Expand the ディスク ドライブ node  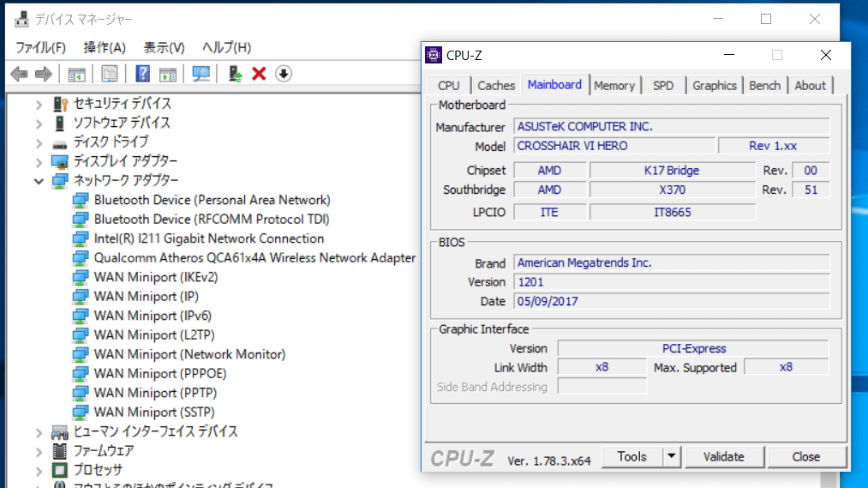point(39,142)
